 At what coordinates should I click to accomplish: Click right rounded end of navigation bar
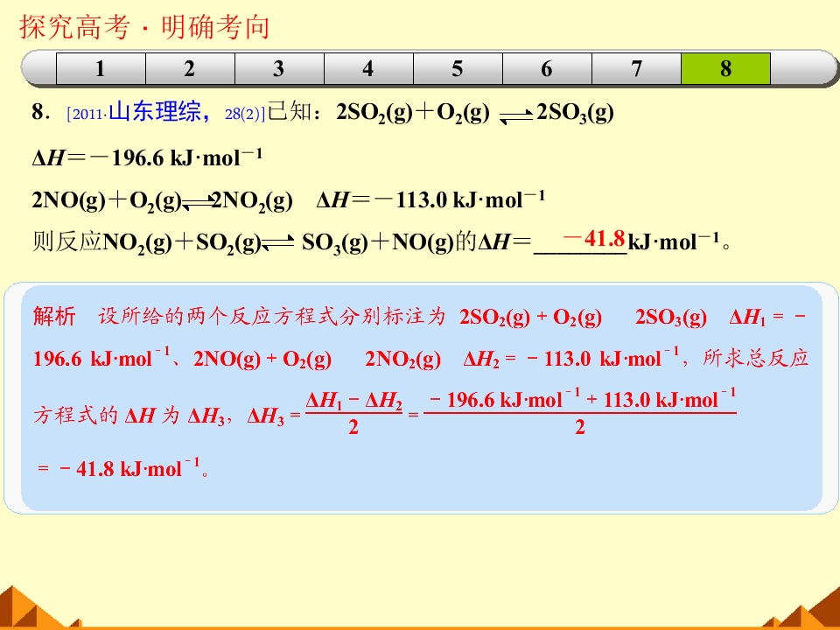[x=805, y=68]
